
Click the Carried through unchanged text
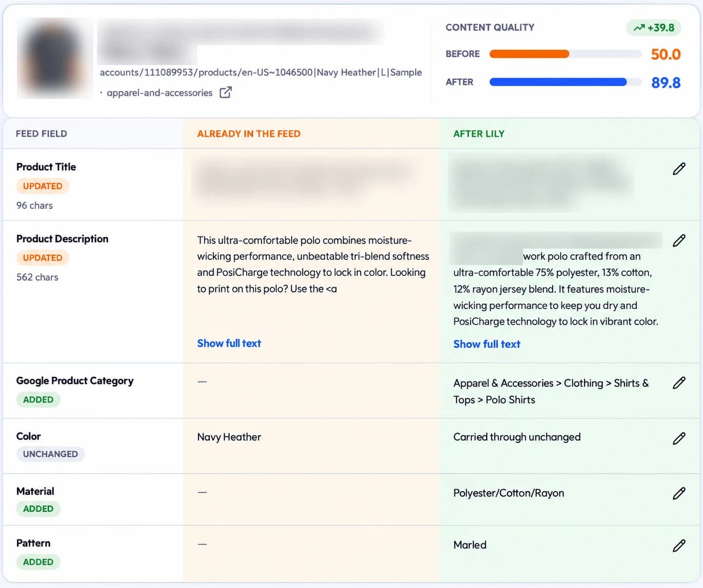click(x=517, y=437)
